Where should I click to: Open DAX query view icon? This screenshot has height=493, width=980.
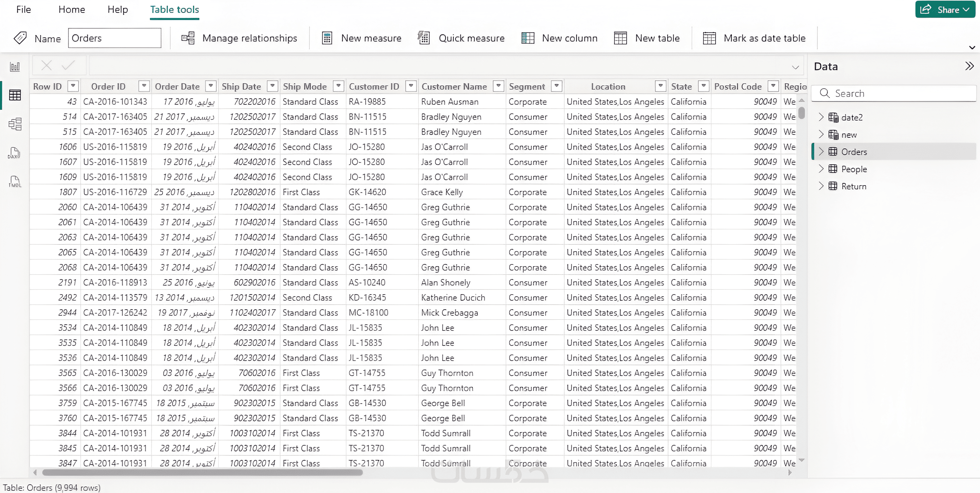click(15, 153)
